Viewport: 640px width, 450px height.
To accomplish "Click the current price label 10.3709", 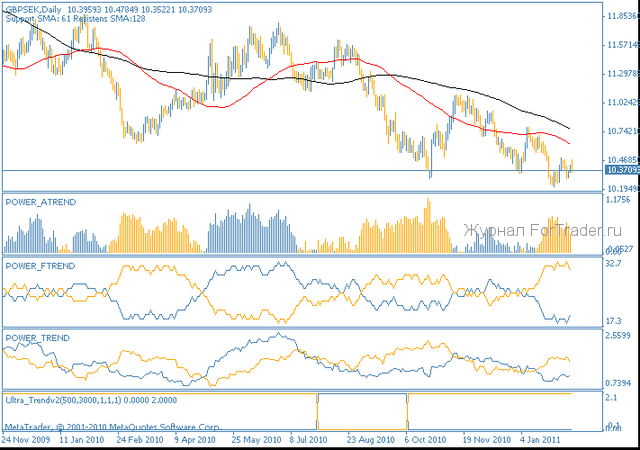I will tap(623, 169).
